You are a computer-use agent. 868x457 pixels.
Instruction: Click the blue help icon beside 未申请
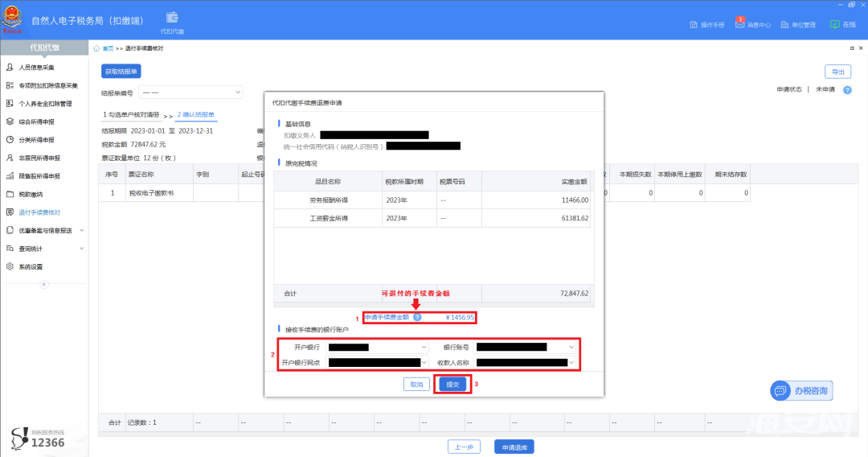click(x=847, y=90)
